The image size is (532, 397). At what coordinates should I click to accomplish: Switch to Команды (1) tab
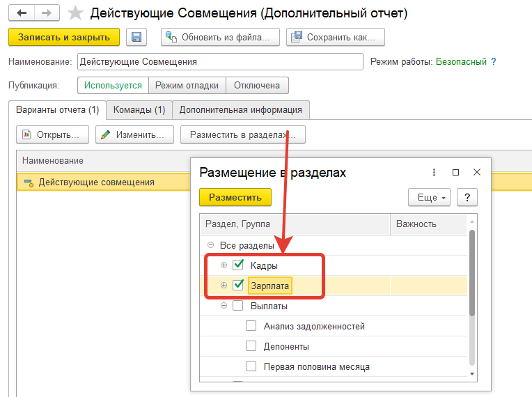[139, 109]
